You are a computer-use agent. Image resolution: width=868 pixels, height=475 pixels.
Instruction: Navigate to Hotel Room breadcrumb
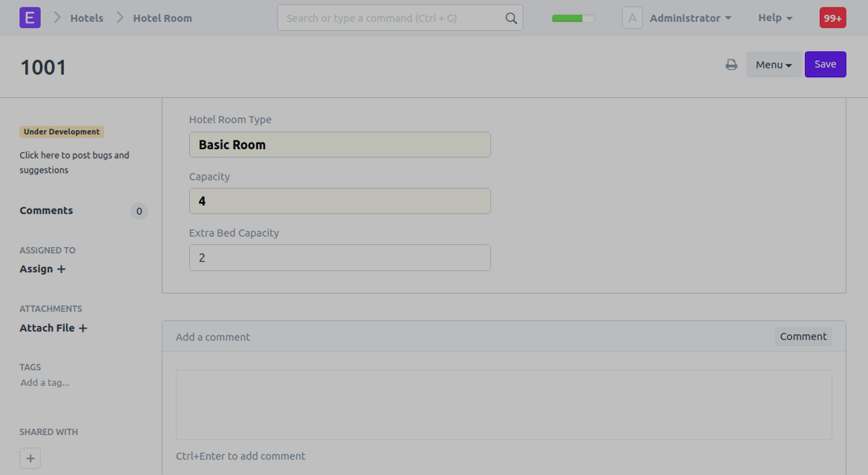point(162,18)
